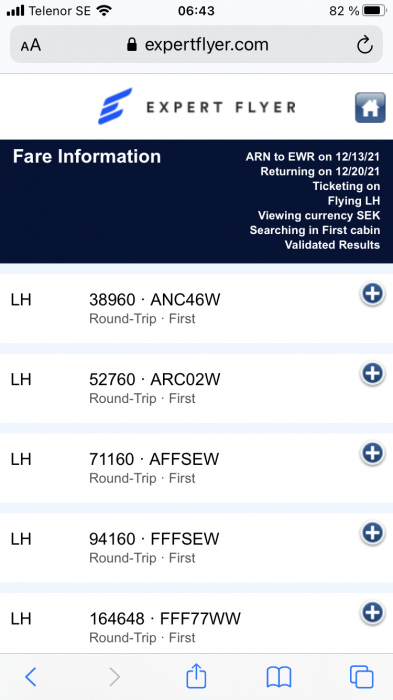This screenshot has height=700, width=393.
Task: Tap the battery indicator in status bar
Action: [374, 11]
